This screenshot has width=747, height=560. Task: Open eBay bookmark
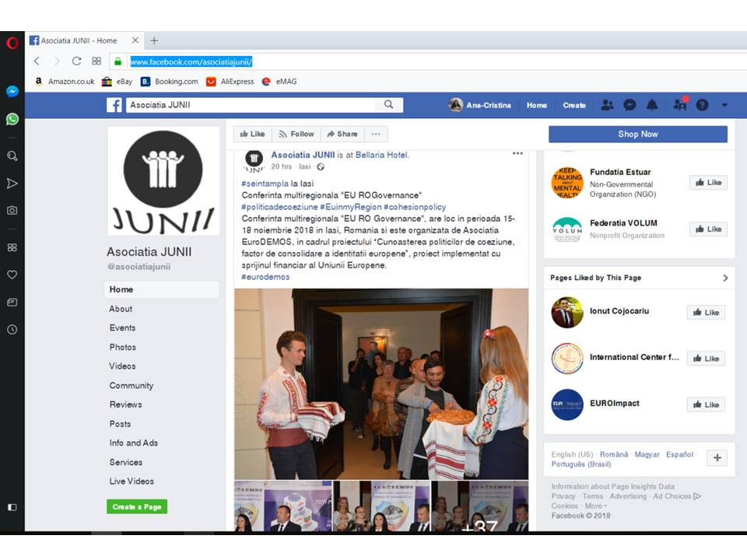tap(117, 82)
